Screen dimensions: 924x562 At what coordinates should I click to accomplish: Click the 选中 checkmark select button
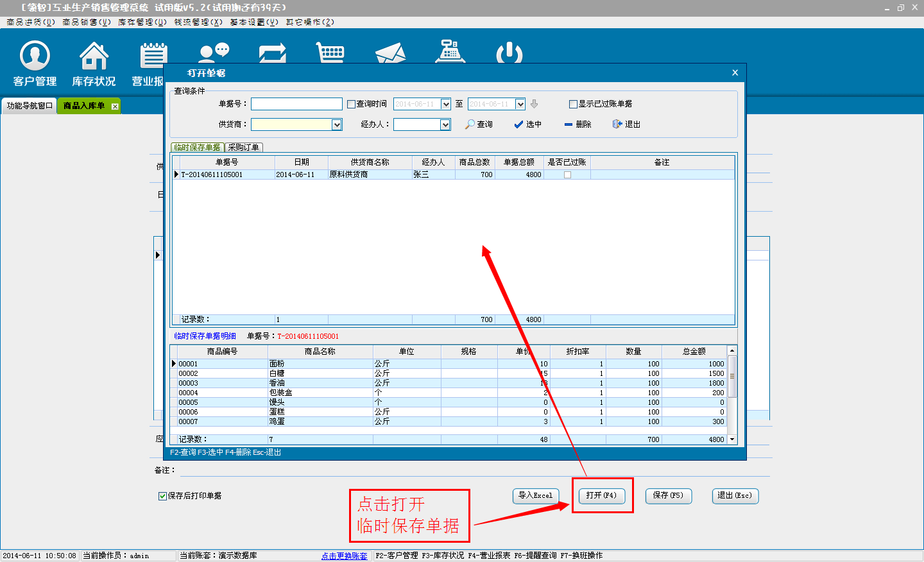[x=527, y=124]
